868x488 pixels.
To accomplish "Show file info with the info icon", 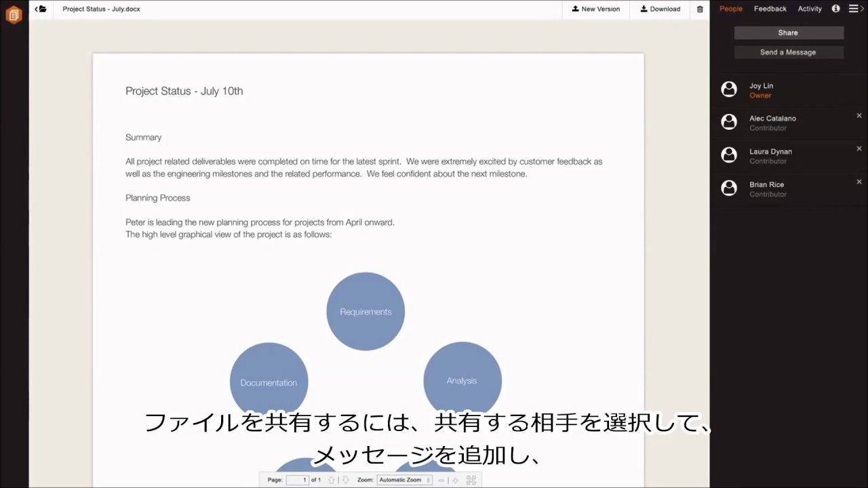I will pos(835,9).
